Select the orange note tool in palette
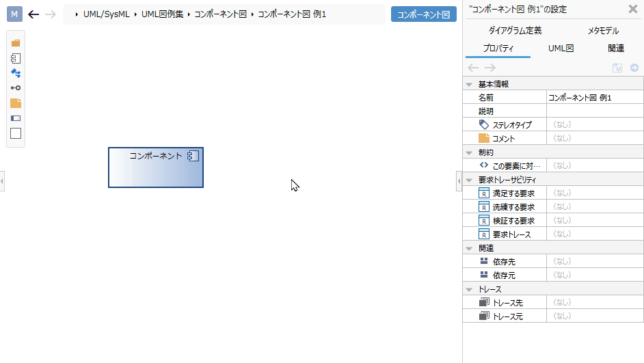This screenshot has width=644, height=363. click(16, 103)
